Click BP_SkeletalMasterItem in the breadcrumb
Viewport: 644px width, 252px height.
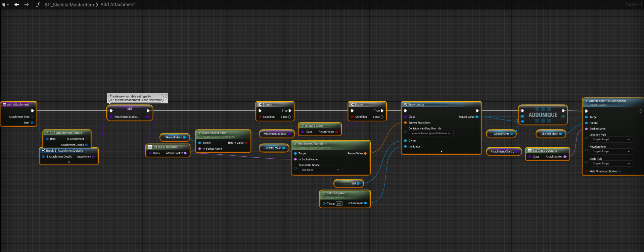point(69,5)
